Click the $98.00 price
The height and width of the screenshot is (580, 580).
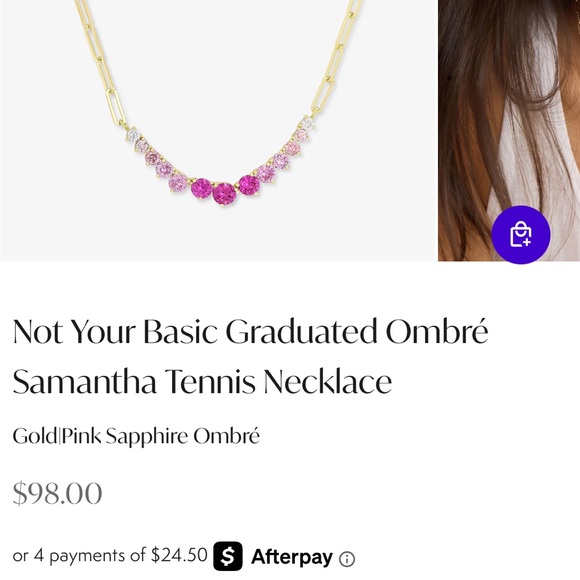57,493
